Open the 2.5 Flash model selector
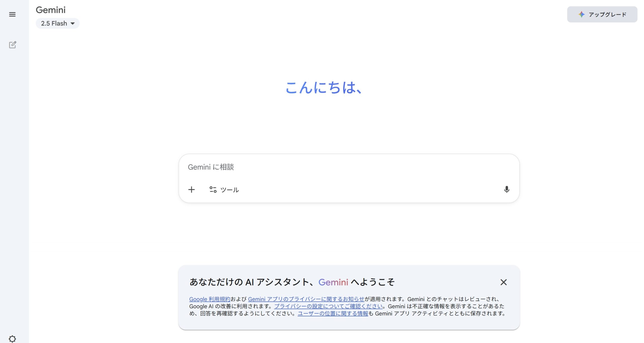Screen dimensions: 644x343 [54, 23]
